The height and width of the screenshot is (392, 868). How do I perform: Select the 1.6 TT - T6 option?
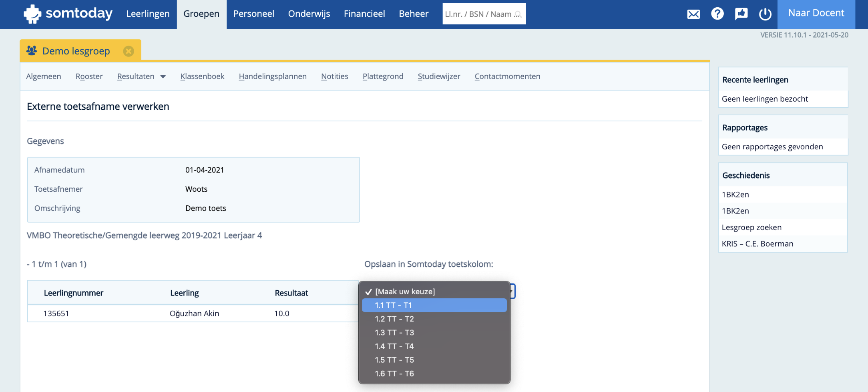434,374
